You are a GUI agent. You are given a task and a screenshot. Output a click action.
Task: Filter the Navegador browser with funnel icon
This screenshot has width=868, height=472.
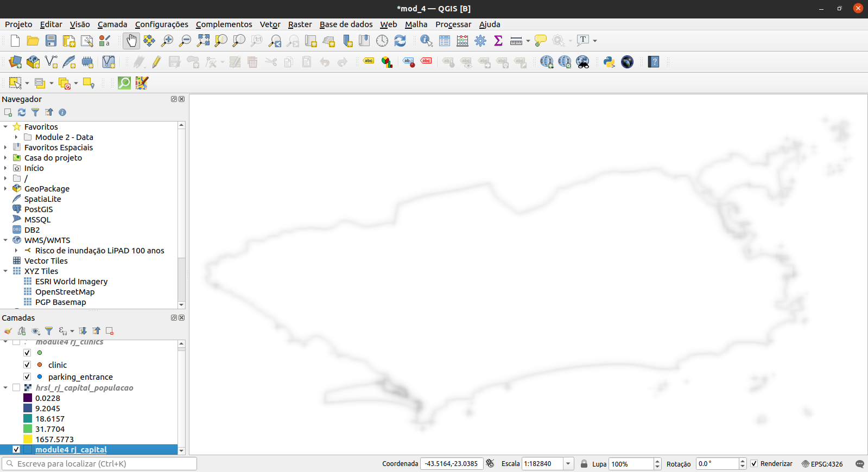[35, 112]
